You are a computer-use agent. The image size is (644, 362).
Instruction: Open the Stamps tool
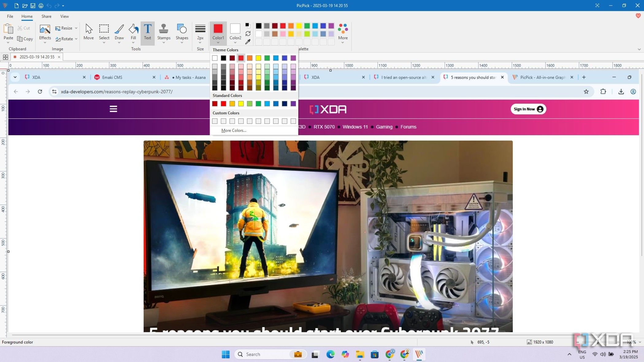[164, 32]
